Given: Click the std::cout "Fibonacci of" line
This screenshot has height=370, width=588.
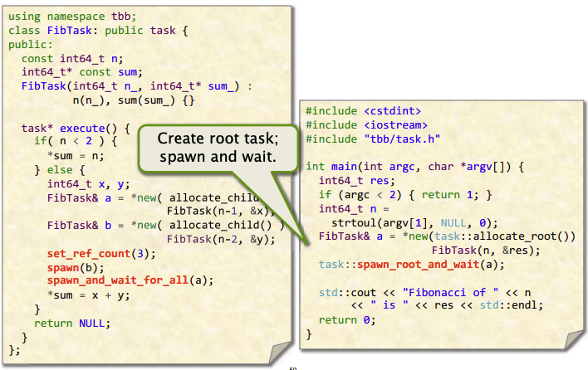Looking at the screenshot, I should coord(425,293).
